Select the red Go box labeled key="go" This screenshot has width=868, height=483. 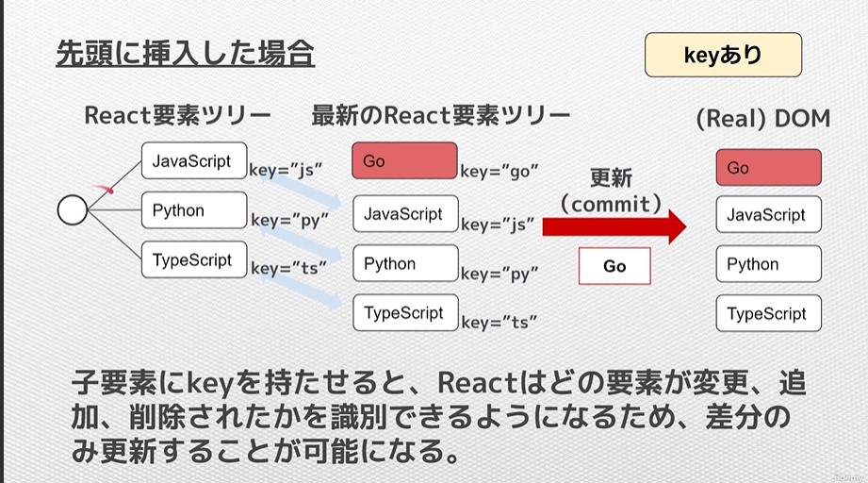(404, 160)
